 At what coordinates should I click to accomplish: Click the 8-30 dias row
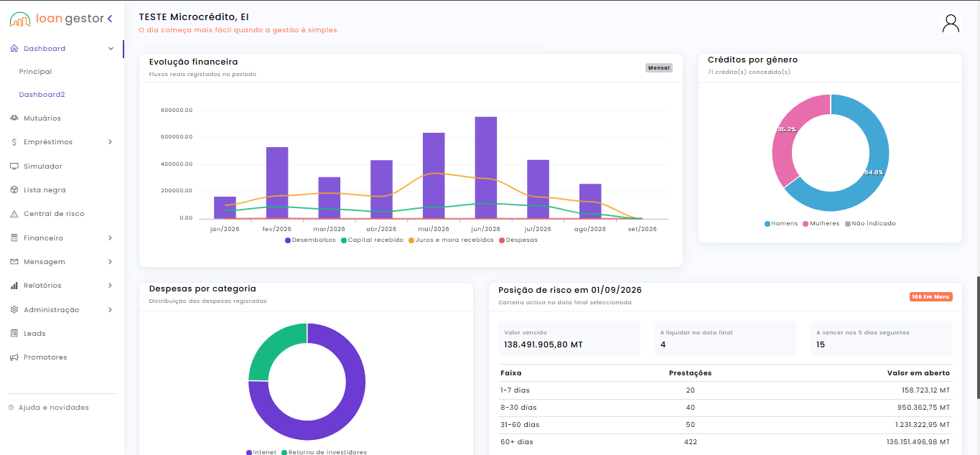pyautogui.click(x=726, y=408)
